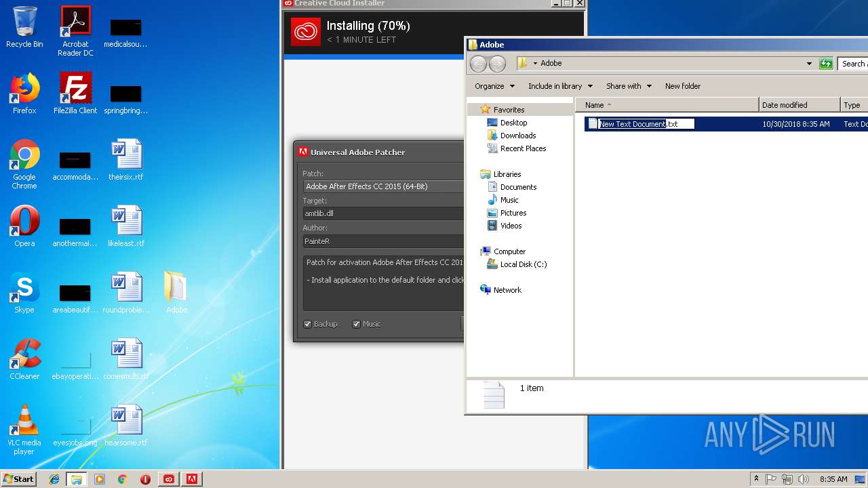
Task: Sort by the Type column header
Action: 854,105
